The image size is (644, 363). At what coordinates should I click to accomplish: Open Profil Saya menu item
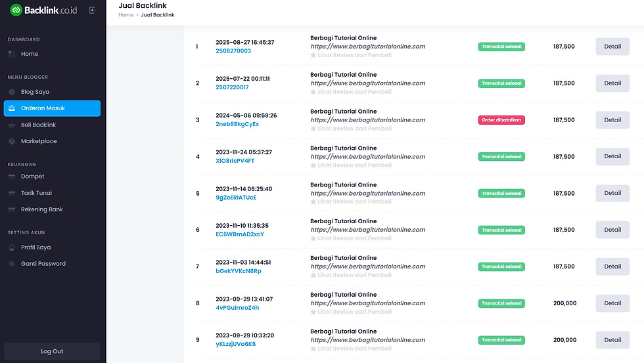tap(52, 247)
